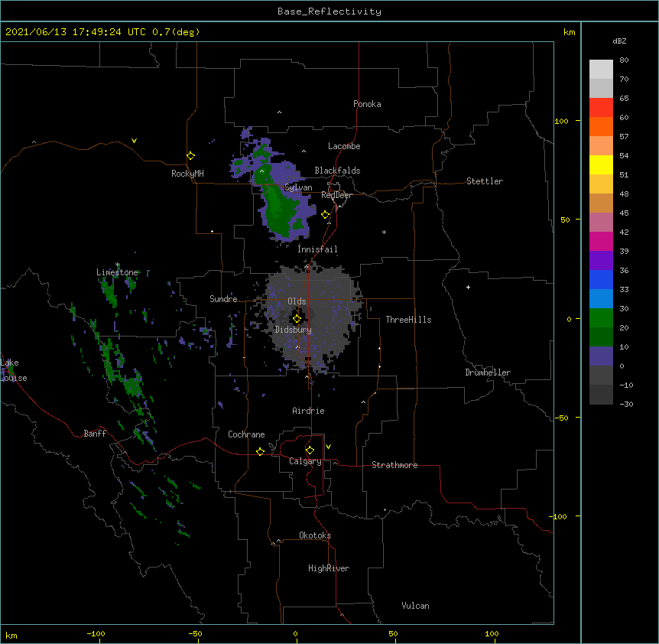Click the yellow V marker northeast of Calgary
Viewport: 659px width, 644px height.
pos(328,447)
